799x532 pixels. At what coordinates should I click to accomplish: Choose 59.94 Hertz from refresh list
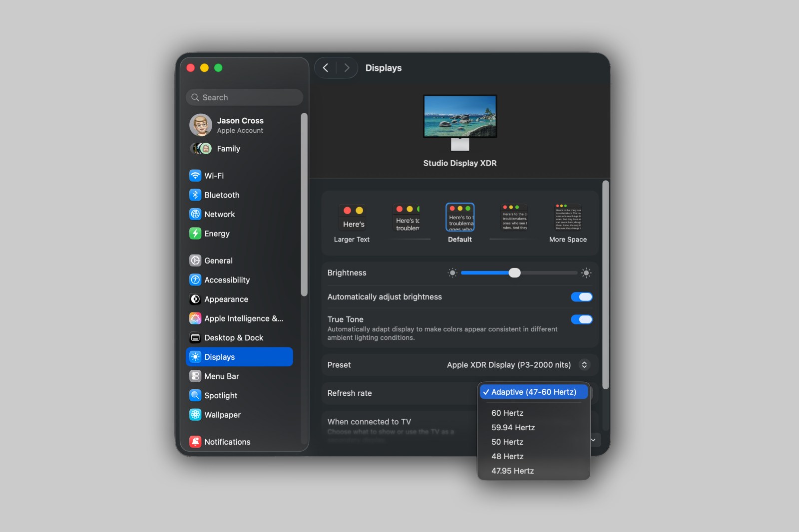coord(513,428)
